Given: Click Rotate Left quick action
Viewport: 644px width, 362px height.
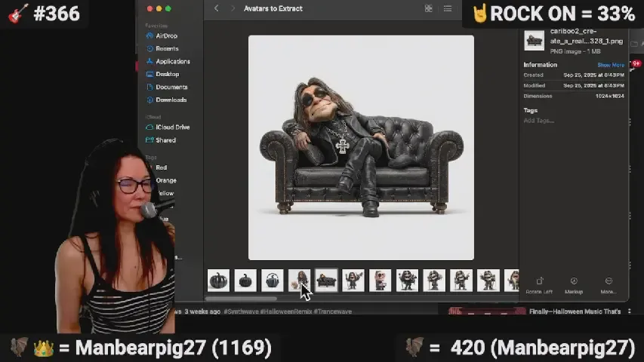Looking at the screenshot, I should (x=539, y=284).
